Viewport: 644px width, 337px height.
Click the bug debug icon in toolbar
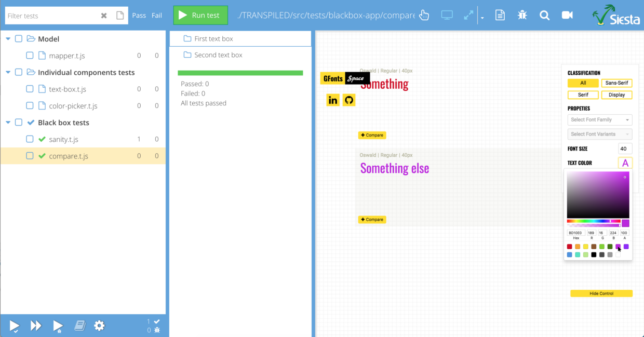pos(522,16)
